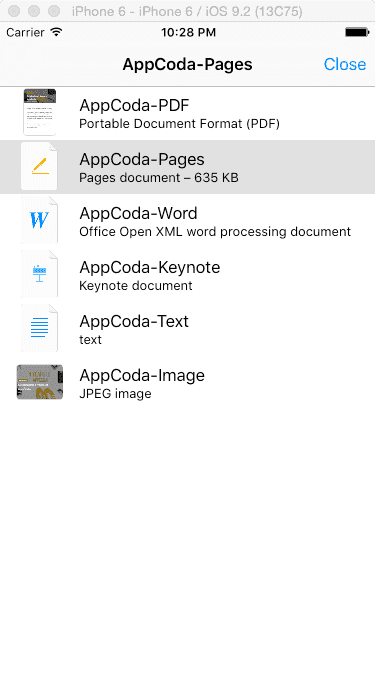Click the Wi-Fi status icon
Screen dimensions: 375x689
(x=56, y=32)
